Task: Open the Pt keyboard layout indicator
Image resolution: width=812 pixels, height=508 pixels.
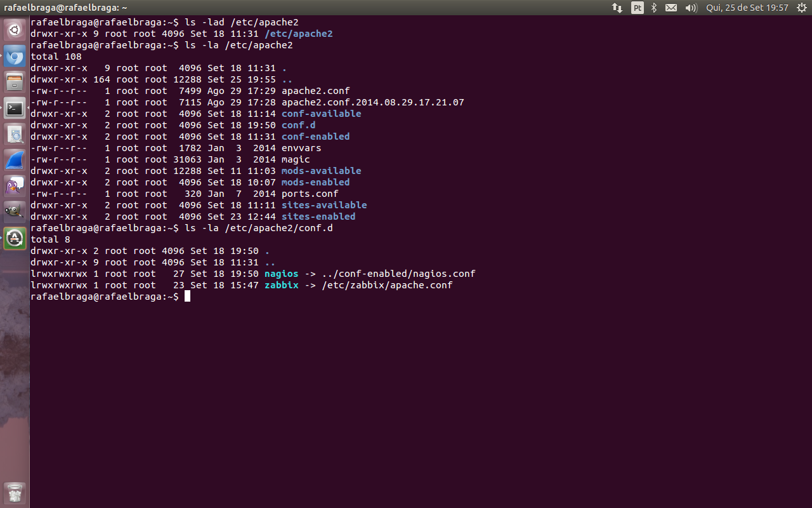Action: (x=637, y=8)
